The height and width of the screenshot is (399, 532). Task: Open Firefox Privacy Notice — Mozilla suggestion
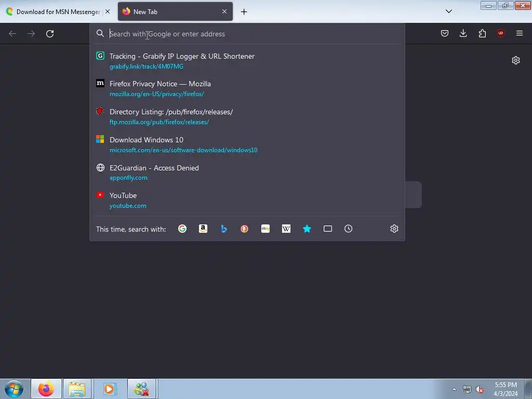click(247, 88)
